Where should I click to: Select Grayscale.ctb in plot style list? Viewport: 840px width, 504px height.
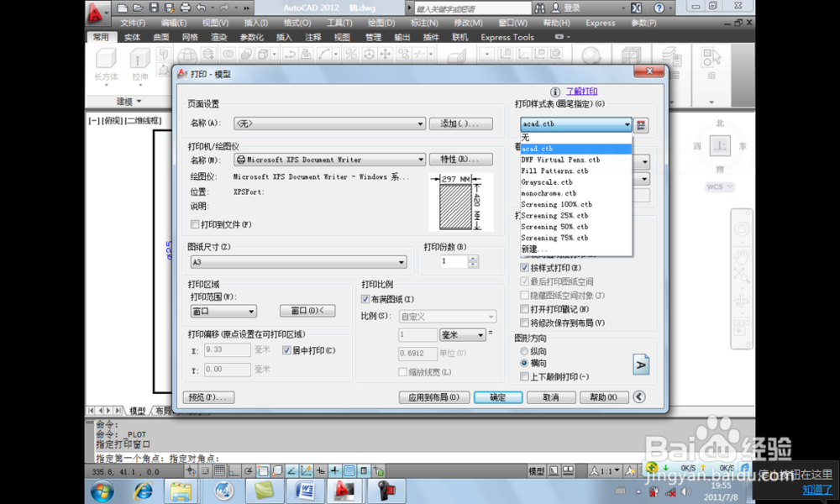click(576, 182)
